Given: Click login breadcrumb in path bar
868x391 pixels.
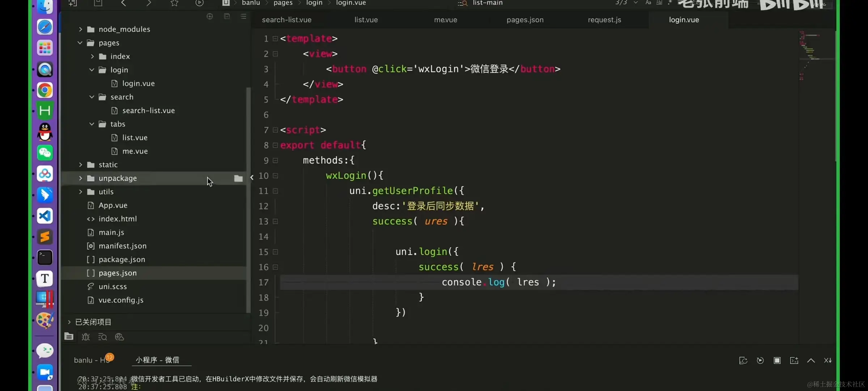Looking at the screenshot, I should [x=314, y=3].
